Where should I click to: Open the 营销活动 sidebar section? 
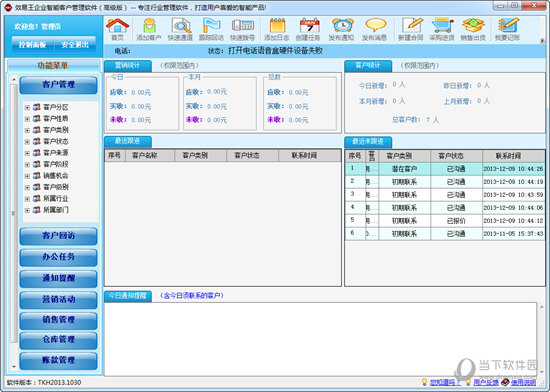pos(59,300)
